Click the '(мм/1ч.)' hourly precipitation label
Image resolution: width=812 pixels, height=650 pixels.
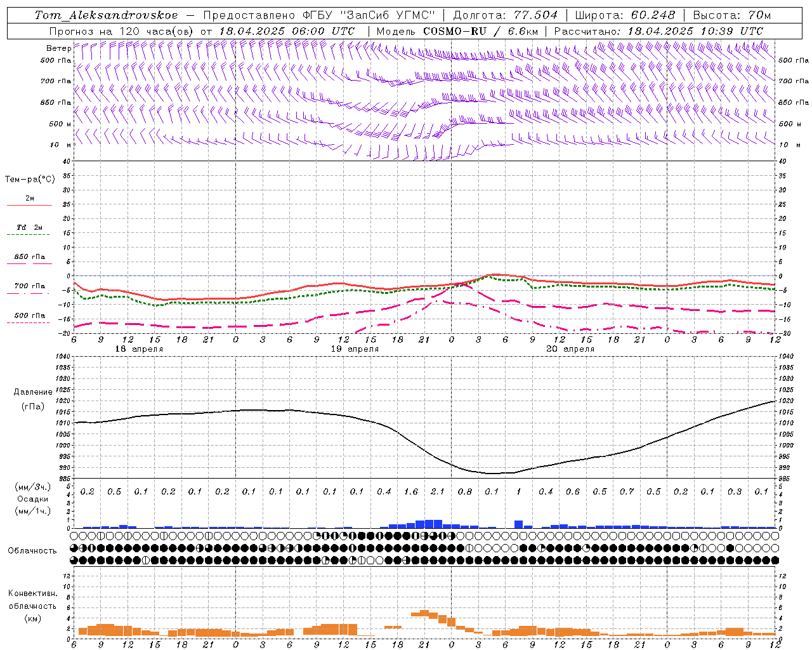33,511
